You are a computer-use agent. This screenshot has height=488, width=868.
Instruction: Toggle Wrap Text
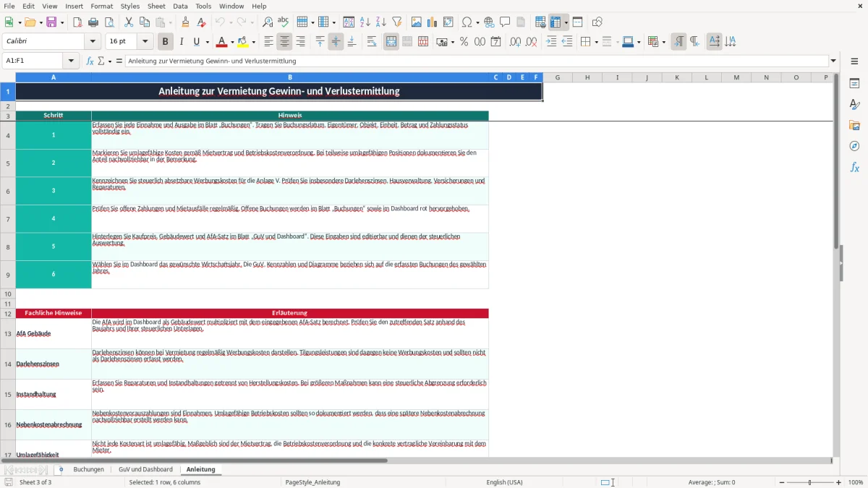[371, 42]
